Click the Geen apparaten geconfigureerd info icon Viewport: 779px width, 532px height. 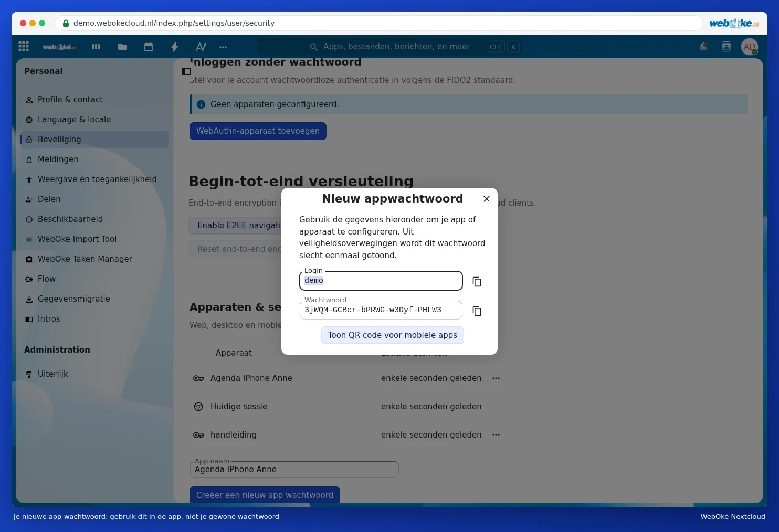[x=201, y=104]
